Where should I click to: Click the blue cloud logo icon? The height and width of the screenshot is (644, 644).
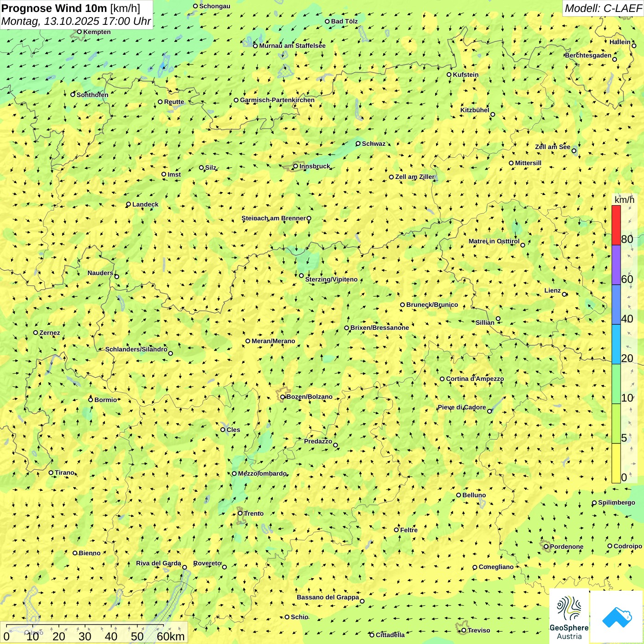617,617
